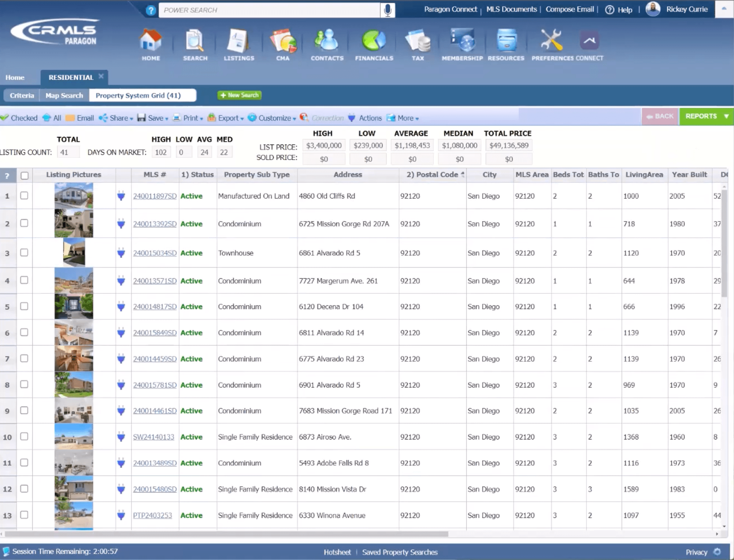
Task: Select listing row 10 checkbox
Action: pos(24,436)
